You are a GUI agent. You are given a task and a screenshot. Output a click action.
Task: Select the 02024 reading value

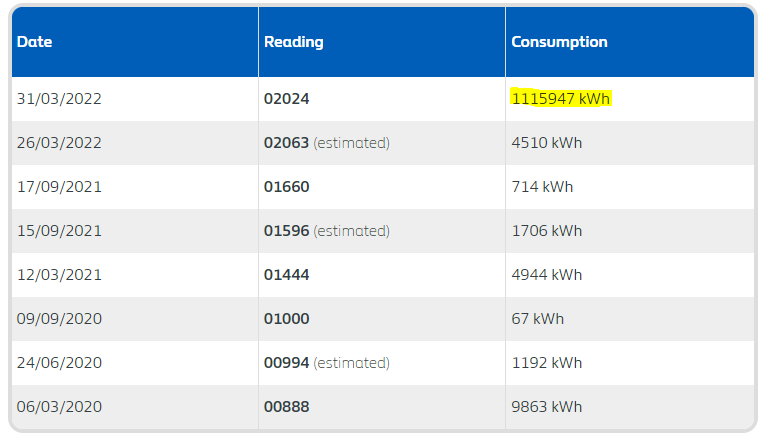[x=286, y=99]
